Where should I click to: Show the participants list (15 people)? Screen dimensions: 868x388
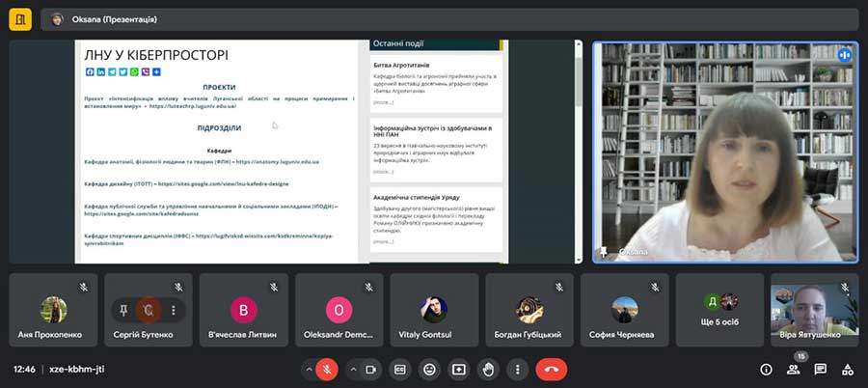[793, 369]
